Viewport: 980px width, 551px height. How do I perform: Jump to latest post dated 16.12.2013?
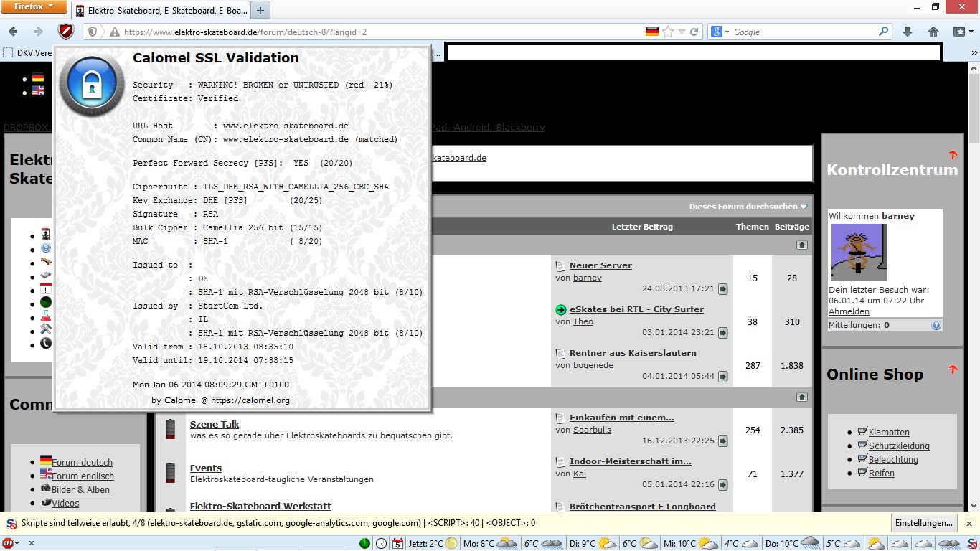(723, 441)
